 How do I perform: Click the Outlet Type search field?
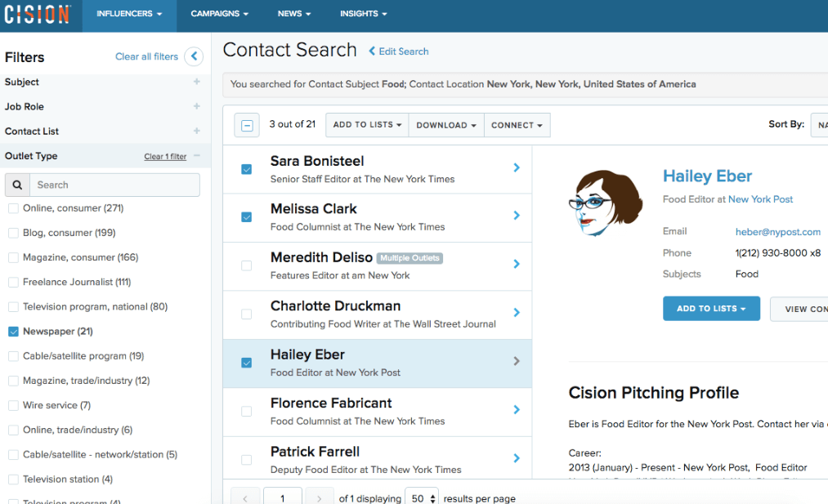click(x=114, y=185)
